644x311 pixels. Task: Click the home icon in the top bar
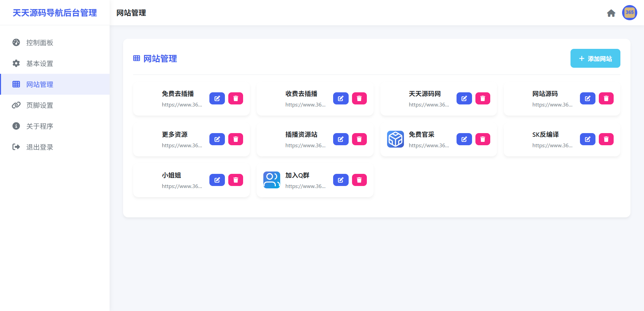pos(611,13)
